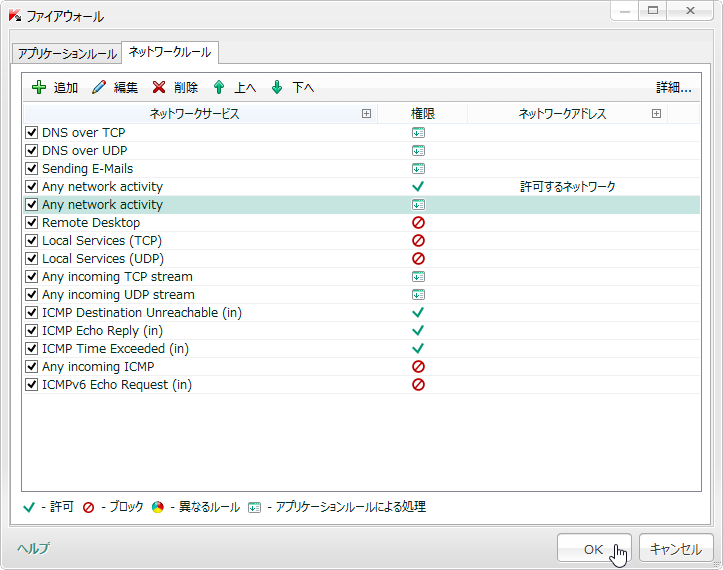Click permission icon for Any incoming UDP stream
The height and width of the screenshot is (570, 723).
(418, 295)
